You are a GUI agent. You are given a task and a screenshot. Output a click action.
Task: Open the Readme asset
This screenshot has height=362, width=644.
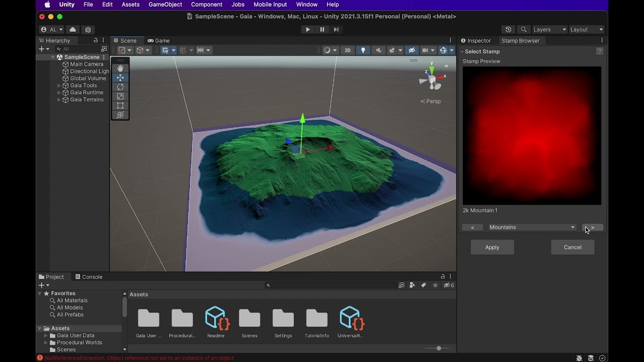[216, 323]
